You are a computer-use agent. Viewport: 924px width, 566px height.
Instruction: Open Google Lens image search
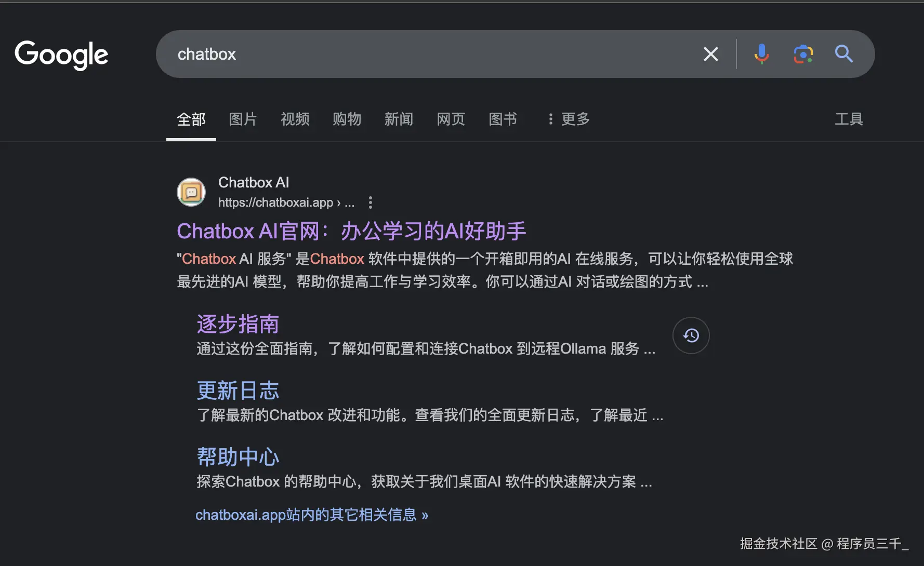tap(803, 54)
